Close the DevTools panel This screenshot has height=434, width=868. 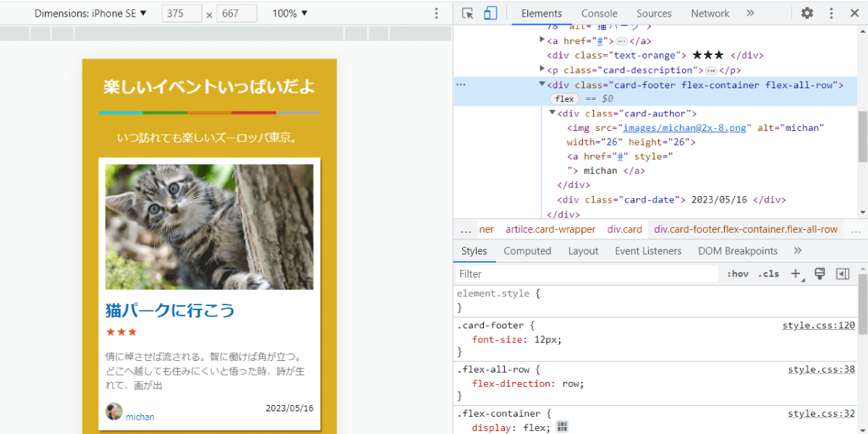[x=854, y=13]
